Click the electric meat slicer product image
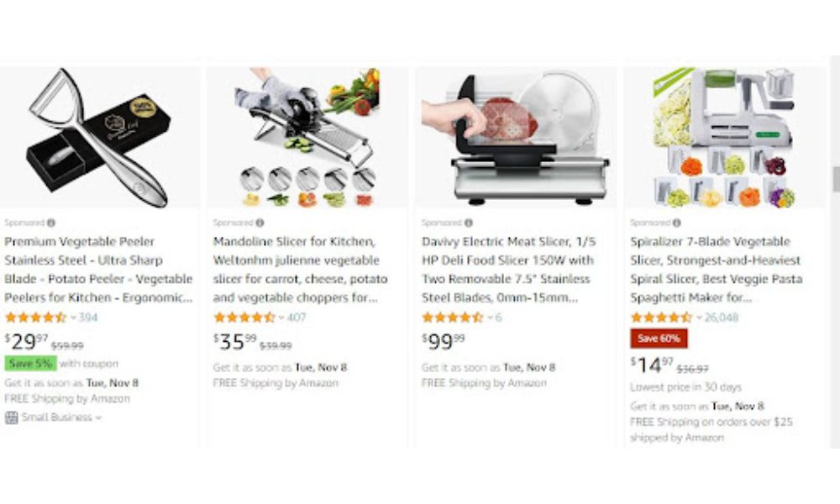This screenshot has width=840, height=504. [x=516, y=137]
